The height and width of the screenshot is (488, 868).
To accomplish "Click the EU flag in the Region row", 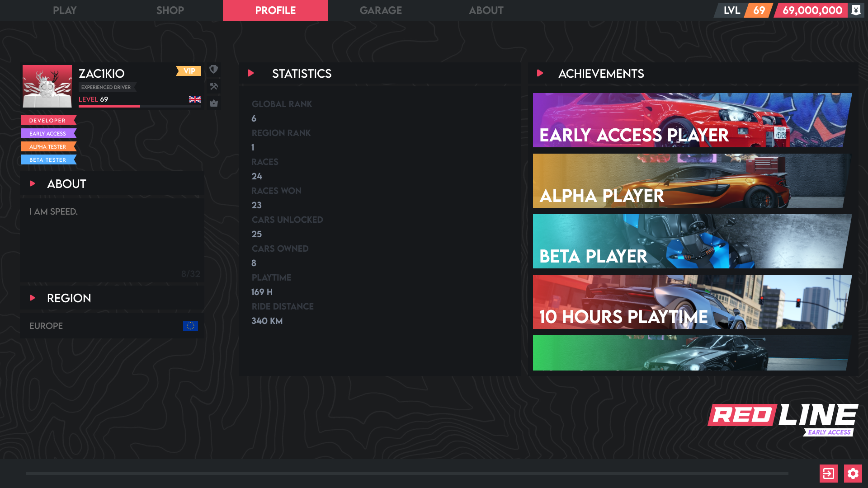I will point(190,326).
